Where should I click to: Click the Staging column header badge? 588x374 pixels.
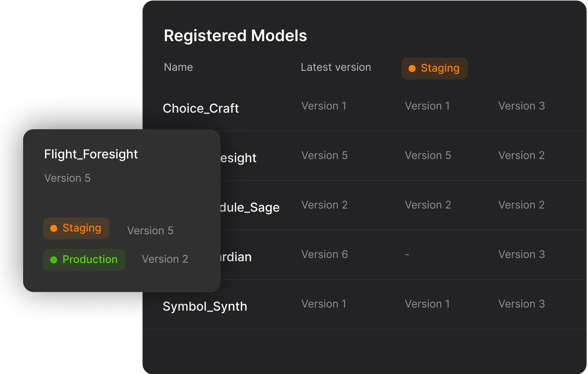tap(434, 68)
